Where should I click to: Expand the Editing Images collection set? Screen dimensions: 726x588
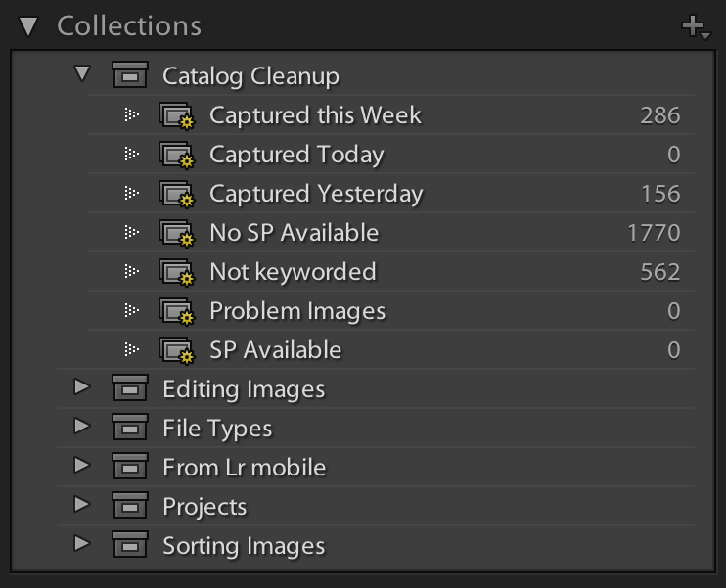(82, 388)
